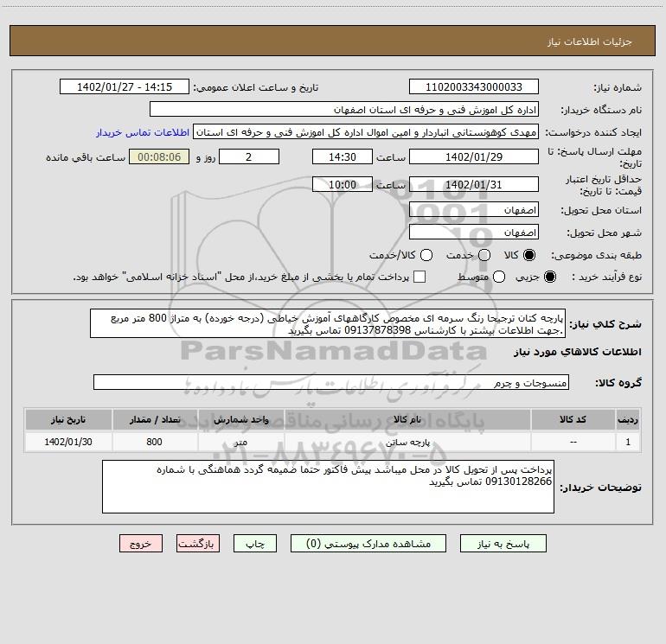Click the remaining time countdown 00:08:06

tap(159, 156)
